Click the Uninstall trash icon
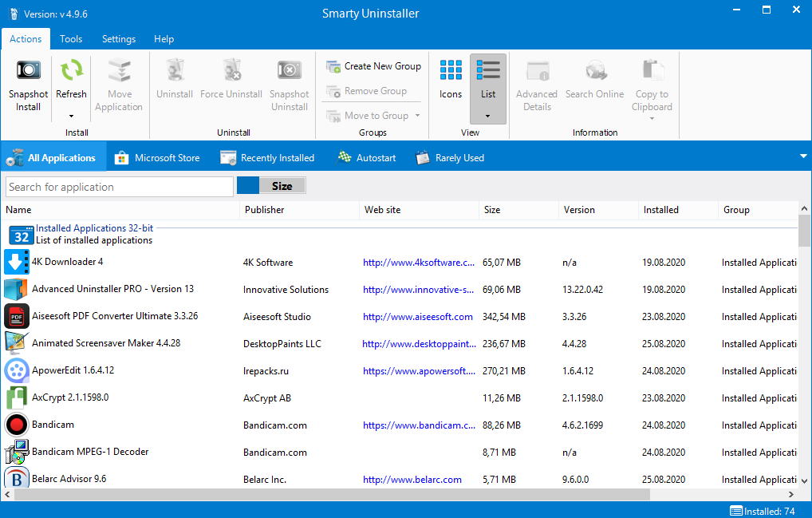812x518 pixels. point(175,70)
